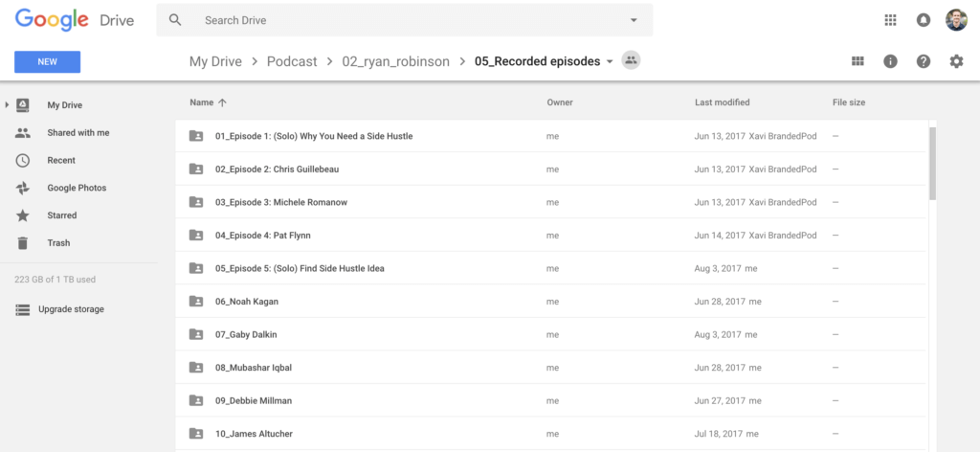980x452 pixels.
Task: Select 02_Episode 2: Chris Guillebeau folder name
Action: pyautogui.click(x=277, y=169)
